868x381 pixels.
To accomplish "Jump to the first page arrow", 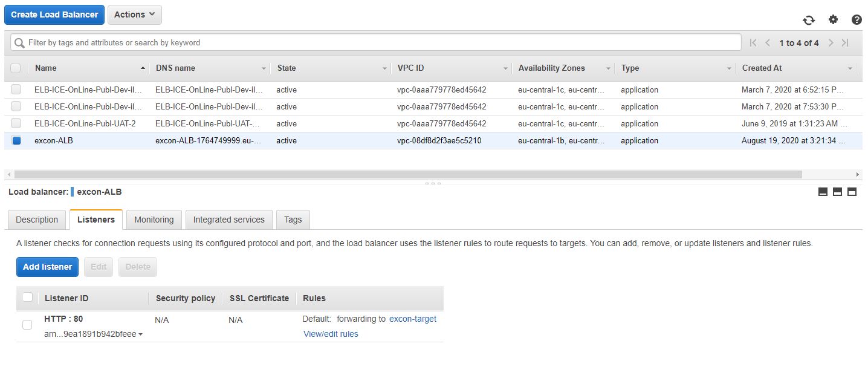I will (753, 43).
